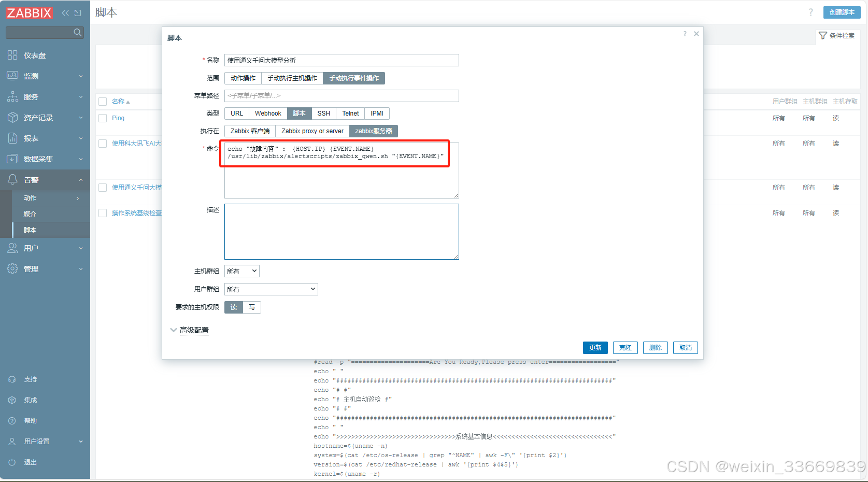Collapse the sidebar with double-arrow icon

[x=65, y=13]
